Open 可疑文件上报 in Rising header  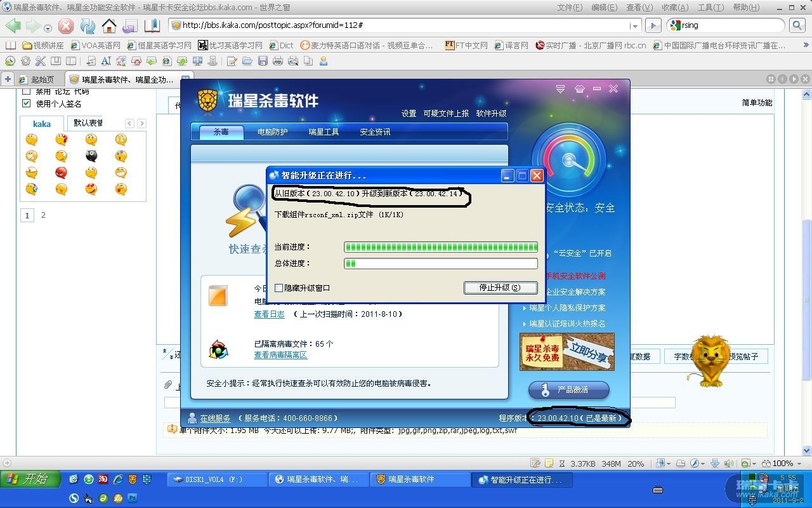click(x=446, y=114)
